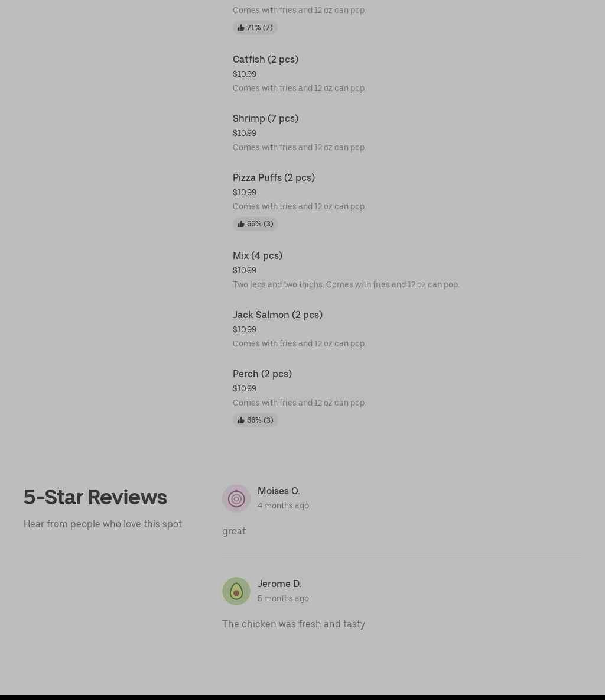Viewport: 605px width, 700px height.
Task: Click Jerome D.'s avocado avatar icon
Action: pos(236,591)
